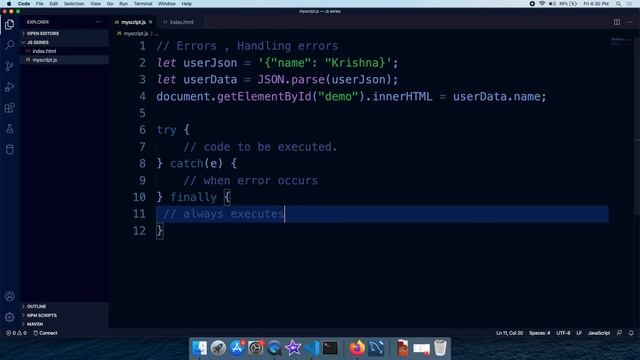Click the feedback icon in status bar
640x360 pixels.
tap(620, 333)
